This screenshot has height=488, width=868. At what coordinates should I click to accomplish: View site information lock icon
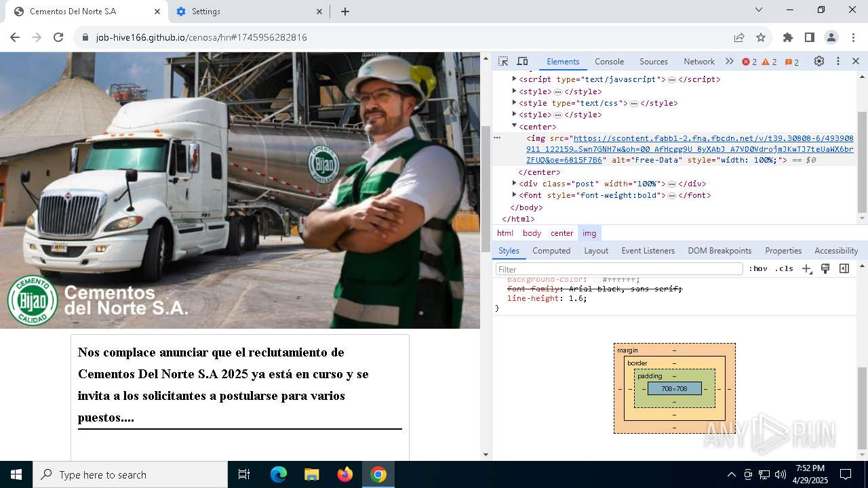pos(85,37)
